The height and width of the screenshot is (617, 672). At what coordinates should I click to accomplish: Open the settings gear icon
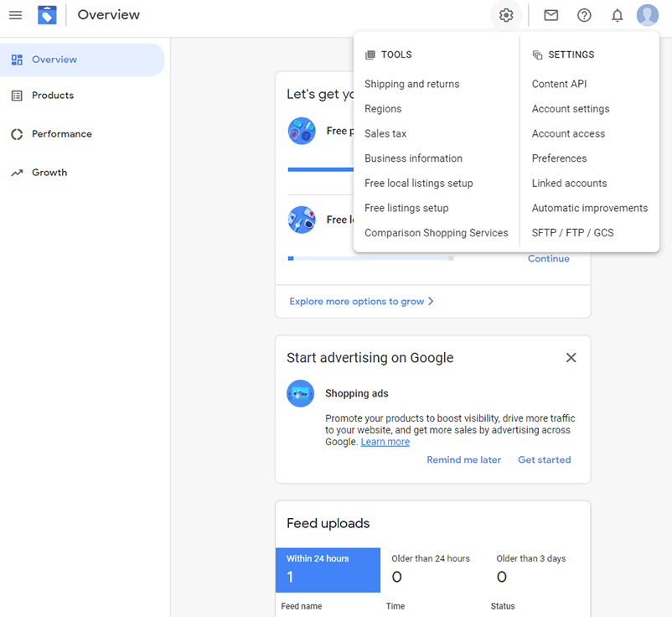[506, 15]
